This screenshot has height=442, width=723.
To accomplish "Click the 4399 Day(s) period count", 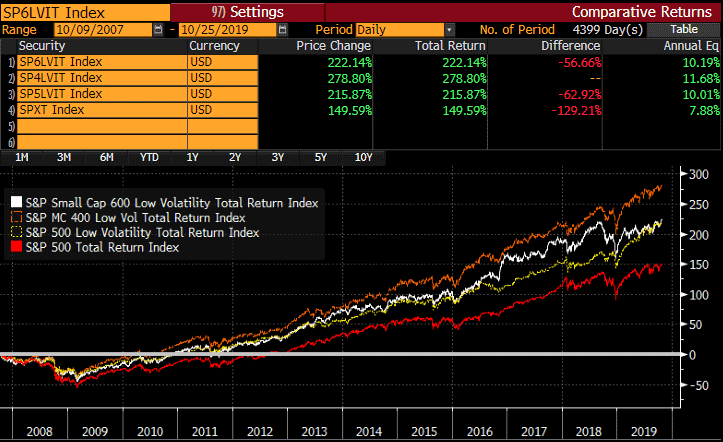I will (608, 30).
